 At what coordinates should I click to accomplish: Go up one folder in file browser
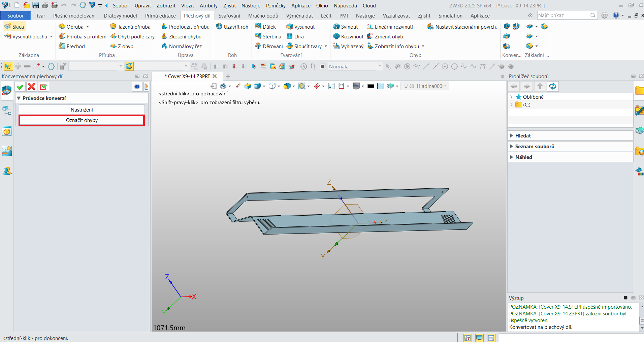(x=540, y=87)
